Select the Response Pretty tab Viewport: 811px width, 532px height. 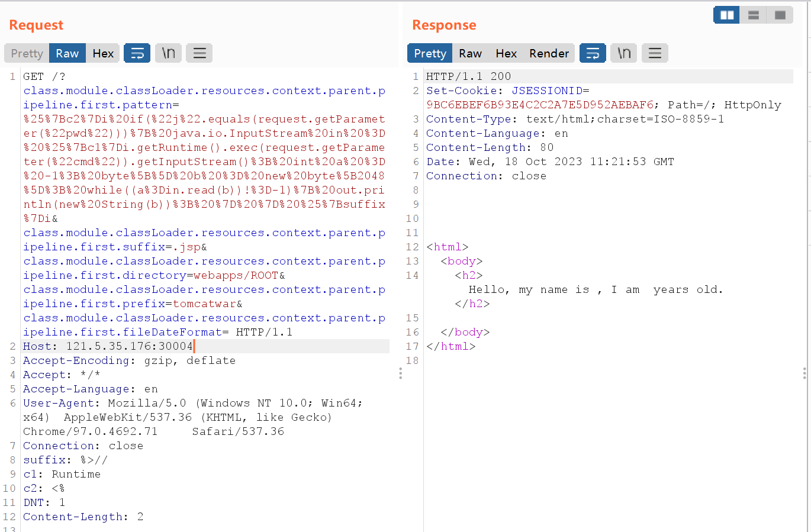pos(430,53)
